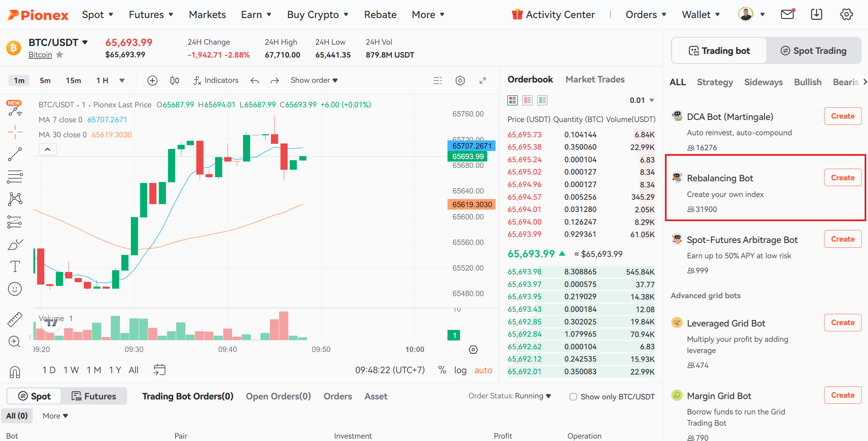Open the Bitcoin info link
The height and width of the screenshot is (441, 868).
tap(40, 55)
